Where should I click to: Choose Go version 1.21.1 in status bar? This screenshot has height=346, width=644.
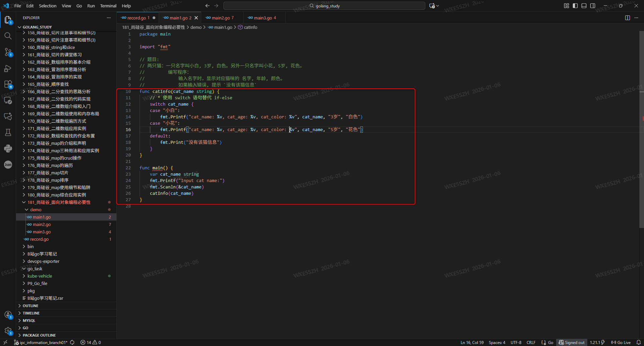point(597,342)
